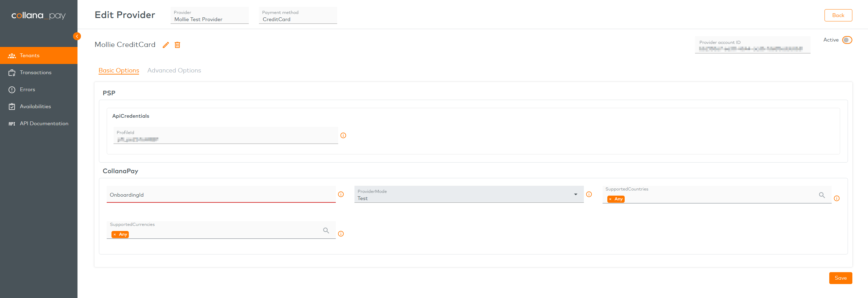Collapse the sidebar with the orange arrow
The height and width of the screenshot is (298, 868).
77,36
